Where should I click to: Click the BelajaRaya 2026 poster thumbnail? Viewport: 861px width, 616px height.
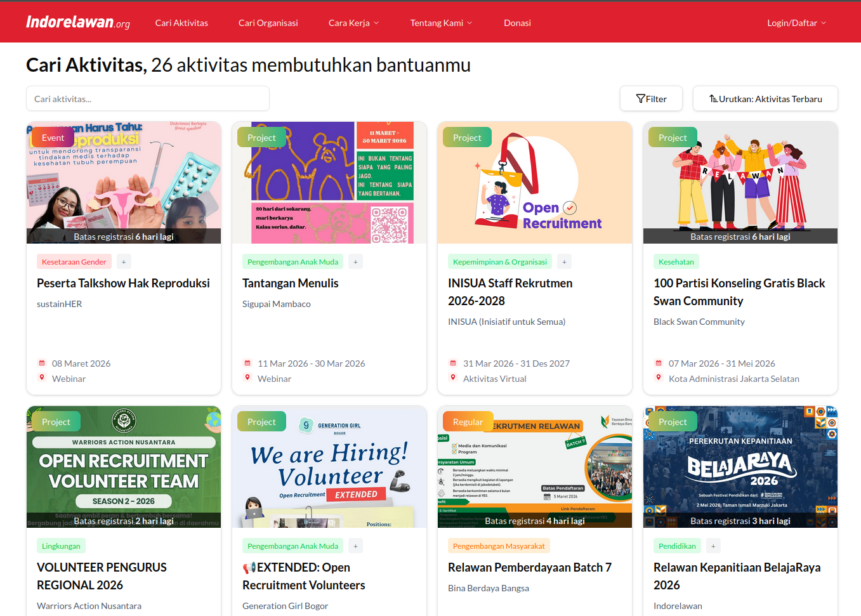[740, 467]
